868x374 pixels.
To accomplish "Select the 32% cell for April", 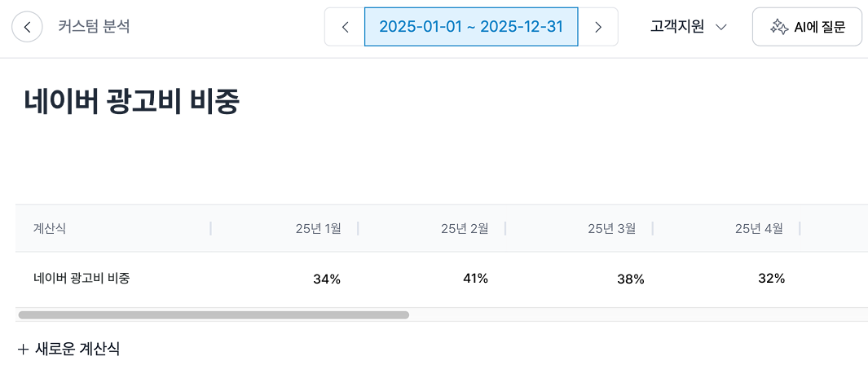I will click(x=771, y=279).
